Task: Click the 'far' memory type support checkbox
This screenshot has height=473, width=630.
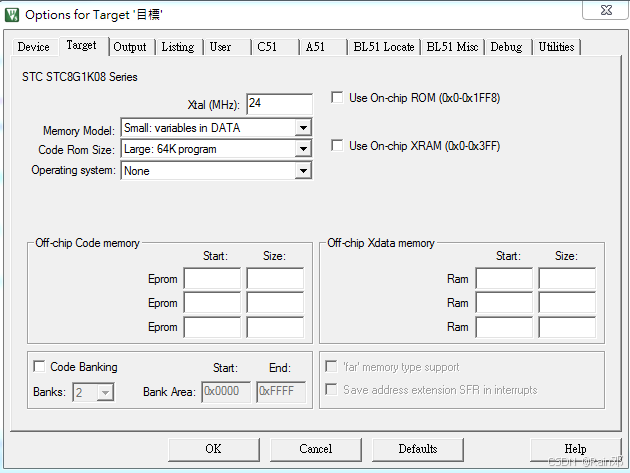Action: click(x=331, y=367)
